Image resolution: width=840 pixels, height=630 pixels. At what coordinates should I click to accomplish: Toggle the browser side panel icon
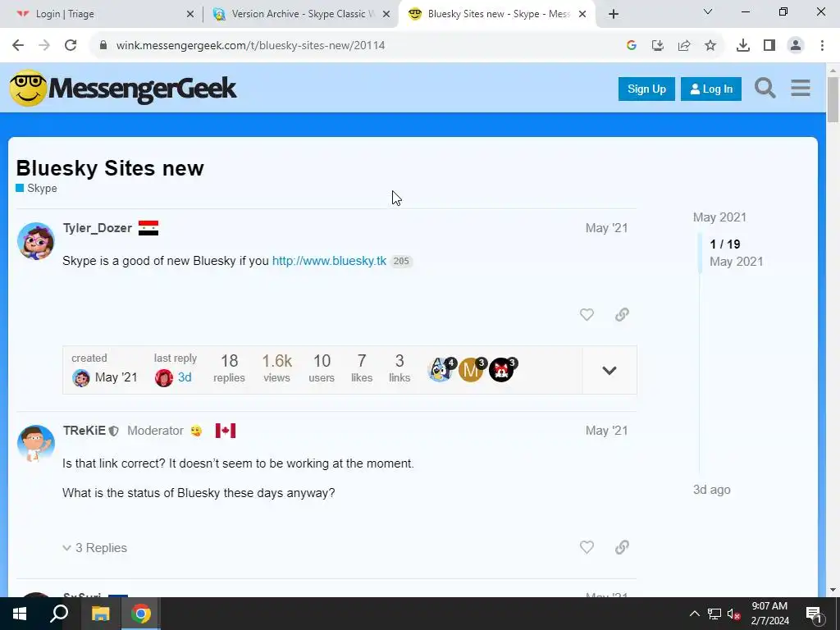coord(769,45)
